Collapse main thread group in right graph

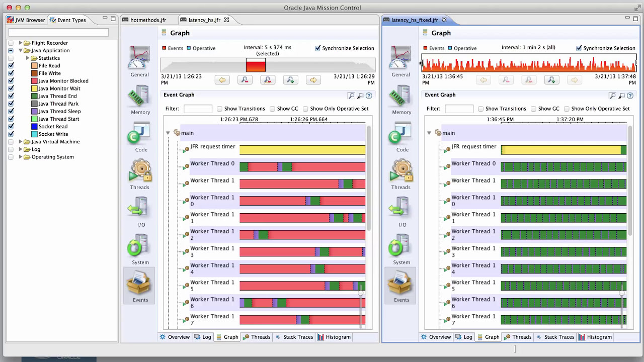(x=429, y=133)
